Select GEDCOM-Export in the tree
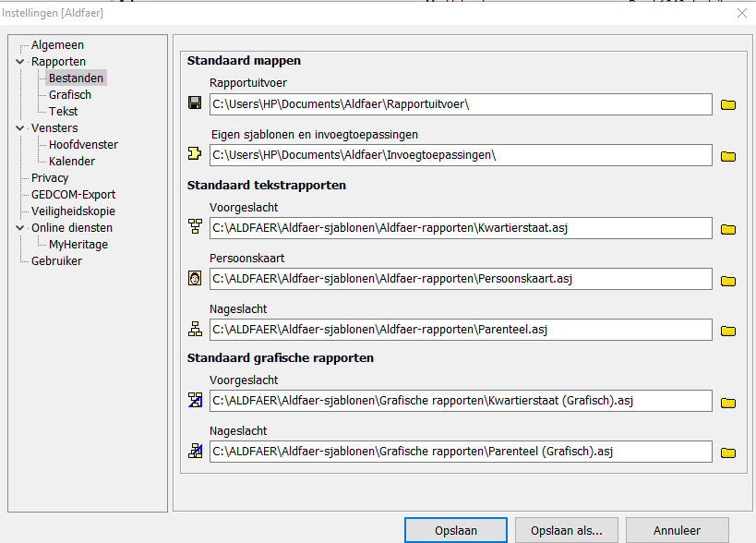This screenshot has height=543, width=756. point(73,195)
